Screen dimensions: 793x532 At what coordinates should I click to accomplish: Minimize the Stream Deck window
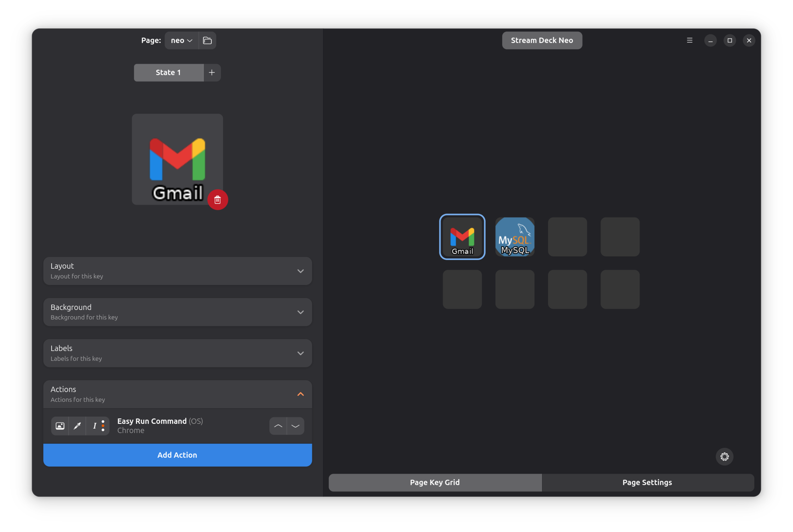pos(710,40)
